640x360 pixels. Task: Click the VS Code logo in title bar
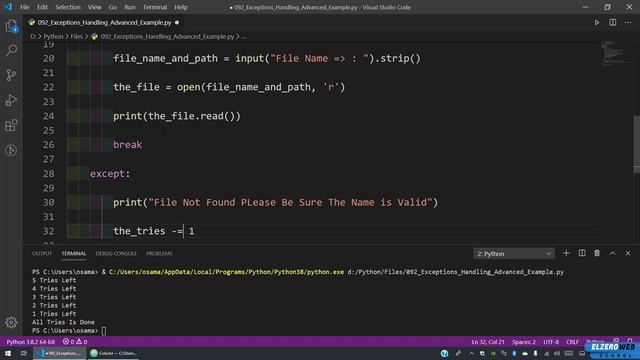point(8,7)
